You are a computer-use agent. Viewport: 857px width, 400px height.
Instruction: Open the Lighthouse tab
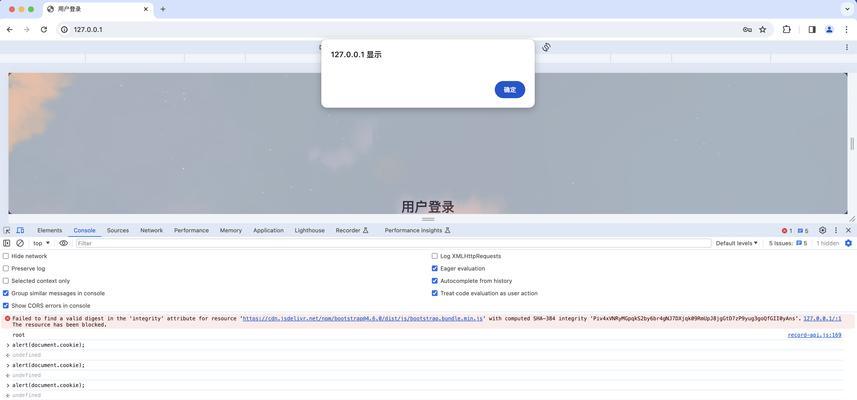point(309,231)
